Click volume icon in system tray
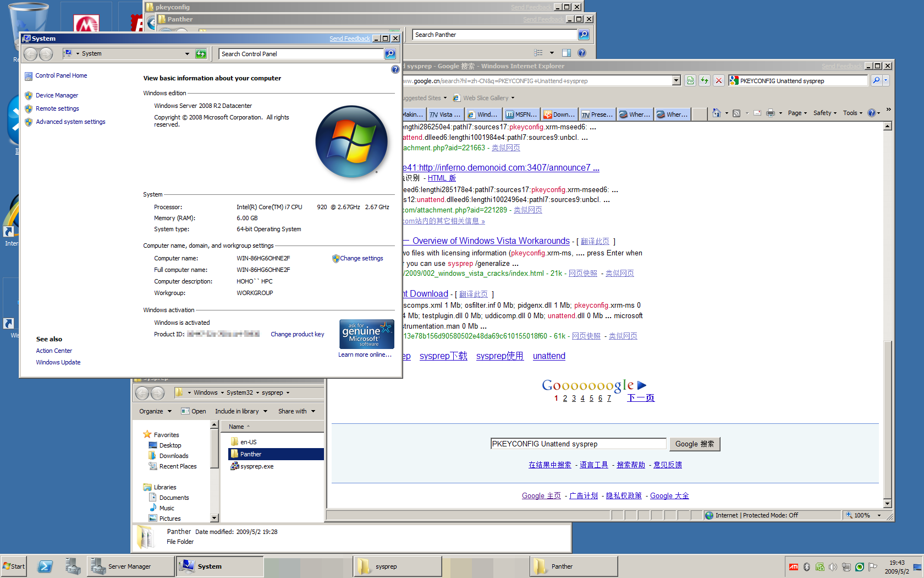The width and height of the screenshot is (924, 578). tap(833, 566)
